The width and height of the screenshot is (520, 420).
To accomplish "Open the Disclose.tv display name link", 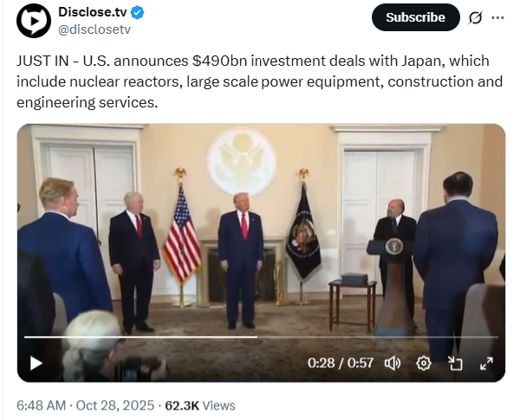I will pos(93,12).
